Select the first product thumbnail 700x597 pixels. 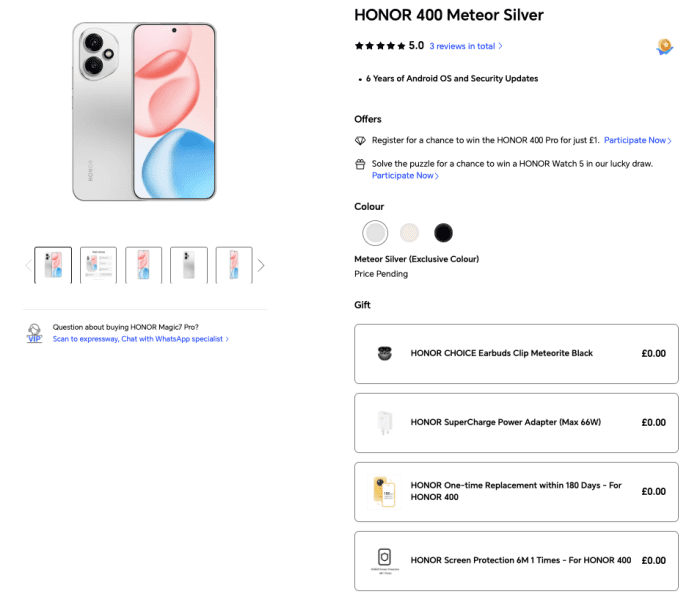pos(53,265)
